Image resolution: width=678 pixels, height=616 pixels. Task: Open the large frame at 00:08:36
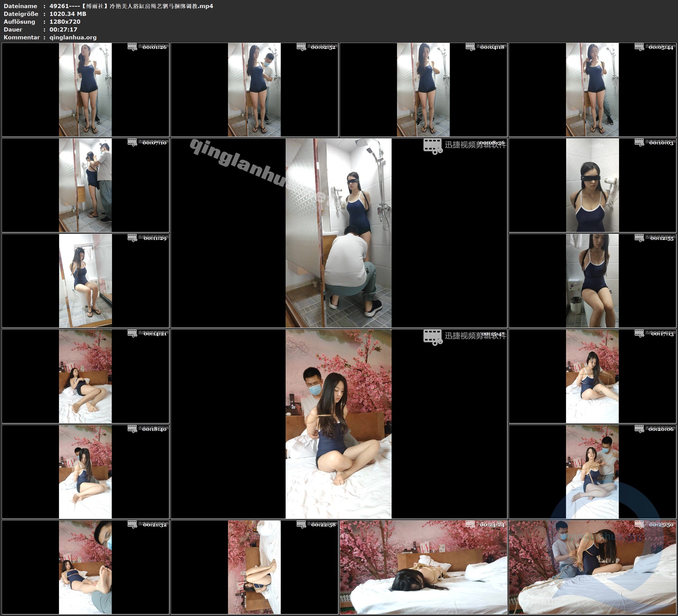pos(339,233)
